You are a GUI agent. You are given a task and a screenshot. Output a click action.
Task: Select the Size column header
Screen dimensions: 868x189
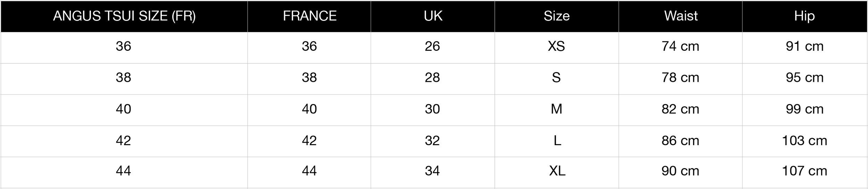tap(557, 16)
